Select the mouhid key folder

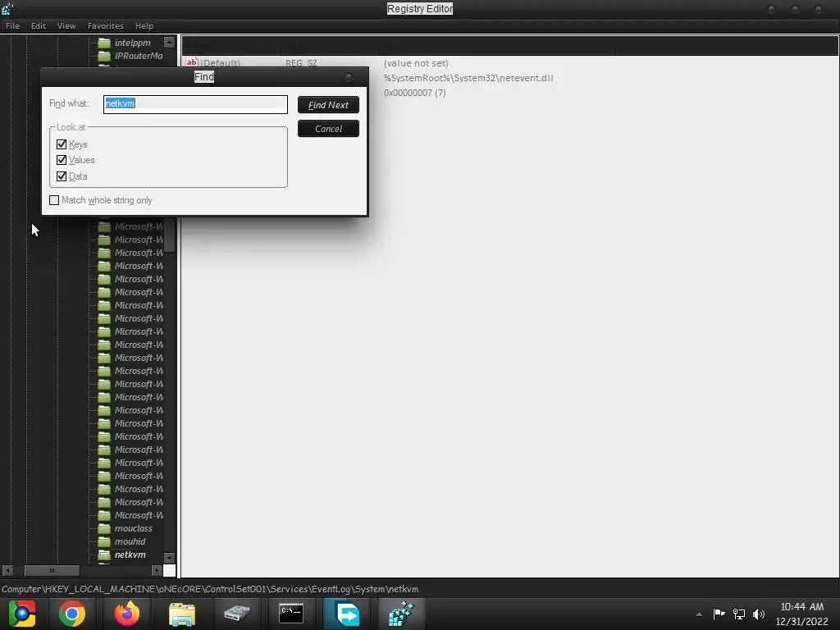130,541
